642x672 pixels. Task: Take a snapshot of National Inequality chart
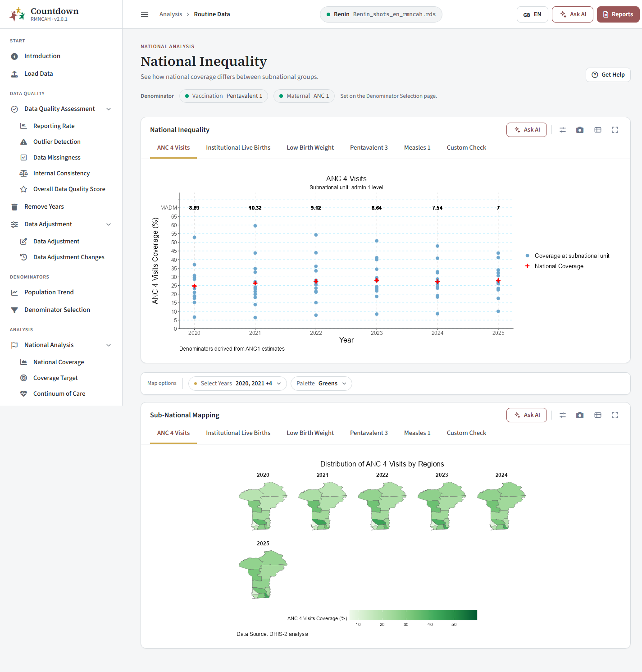pyautogui.click(x=580, y=130)
